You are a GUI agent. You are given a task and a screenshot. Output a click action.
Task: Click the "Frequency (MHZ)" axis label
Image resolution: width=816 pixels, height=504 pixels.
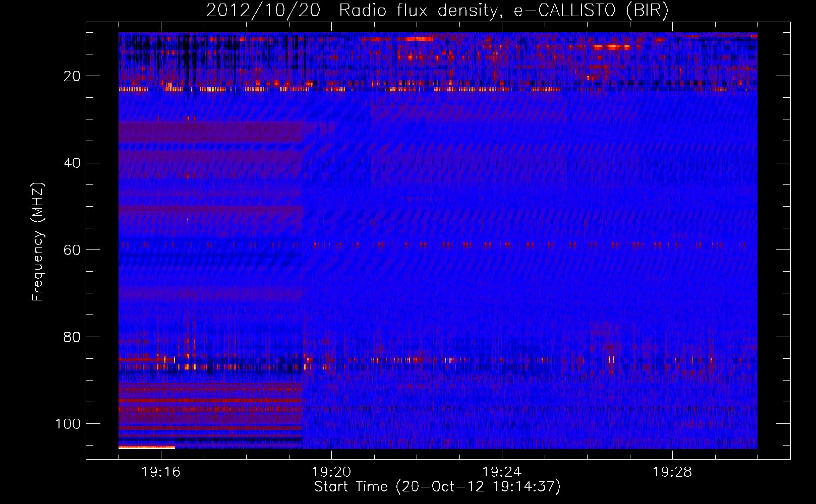click(38, 242)
